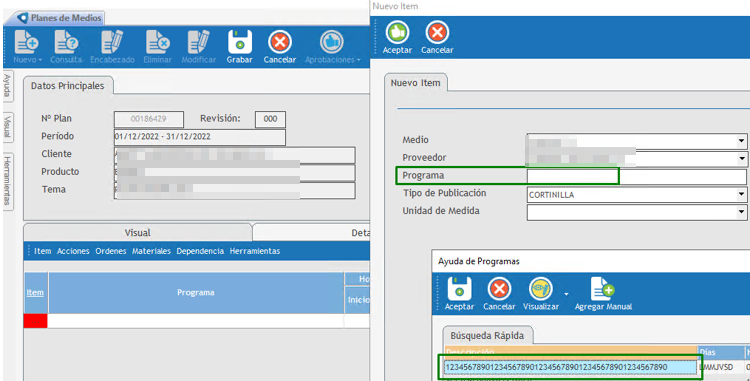750x381 pixels.
Task: Click the Nº Plan field 00186429
Action: (149, 119)
